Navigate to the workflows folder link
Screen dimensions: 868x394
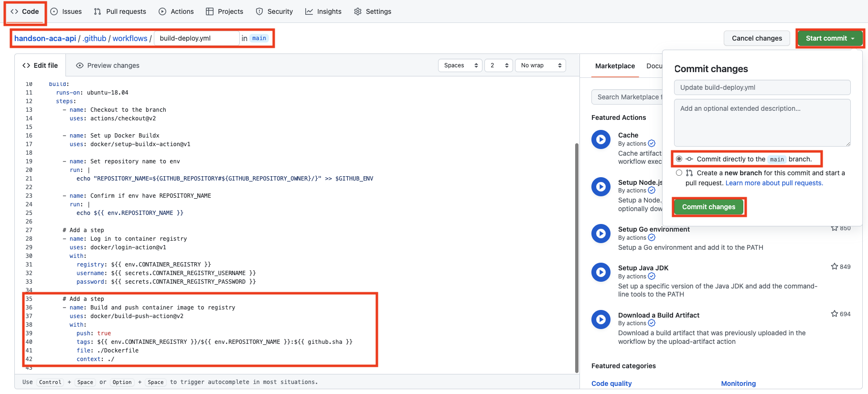pos(130,38)
